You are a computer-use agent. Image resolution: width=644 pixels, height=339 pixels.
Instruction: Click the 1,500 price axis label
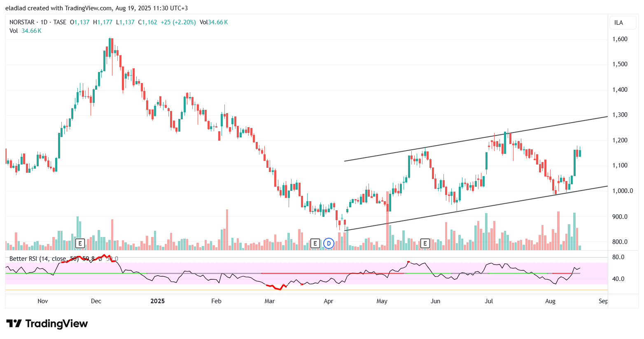tap(620, 64)
